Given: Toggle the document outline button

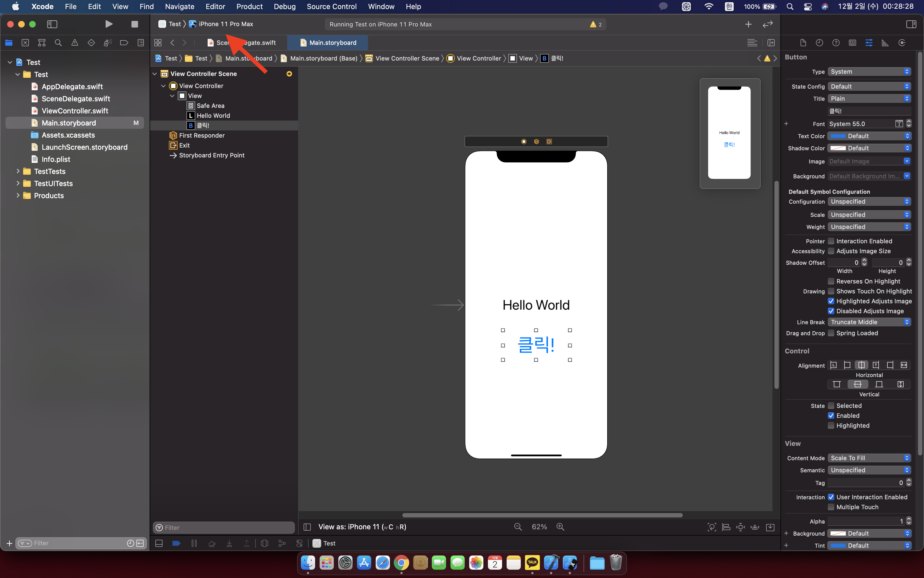Looking at the screenshot, I should (x=307, y=527).
